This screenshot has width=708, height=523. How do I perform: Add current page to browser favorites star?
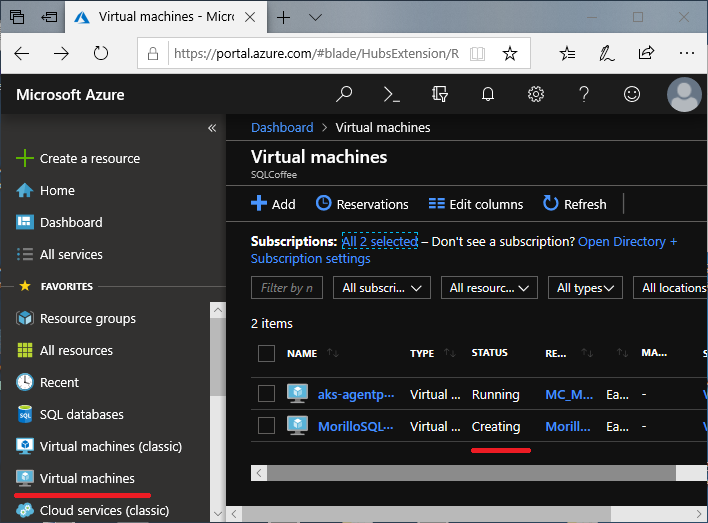(x=510, y=54)
